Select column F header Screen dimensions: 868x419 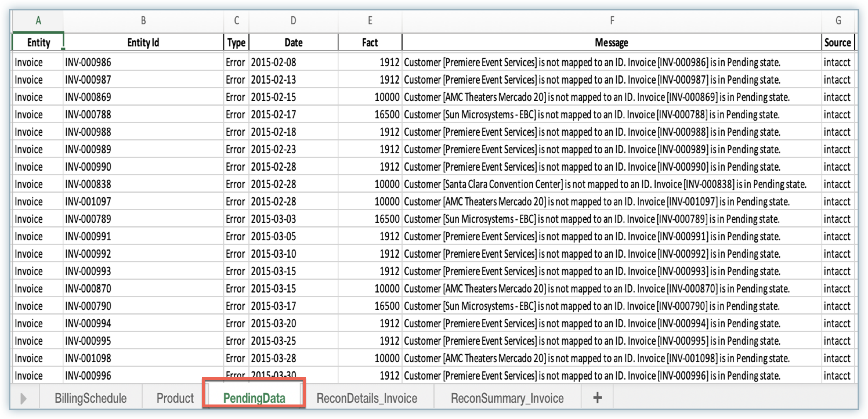click(x=612, y=21)
